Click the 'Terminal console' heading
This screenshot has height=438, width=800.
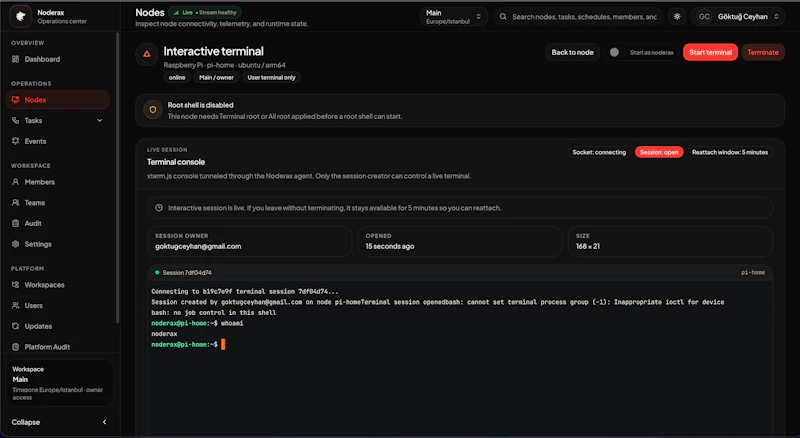(x=176, y=162)
